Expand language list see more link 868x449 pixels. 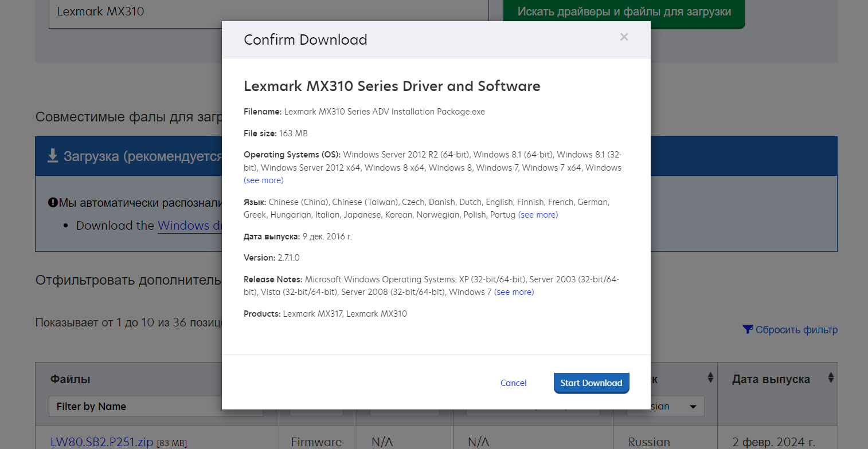538,215
